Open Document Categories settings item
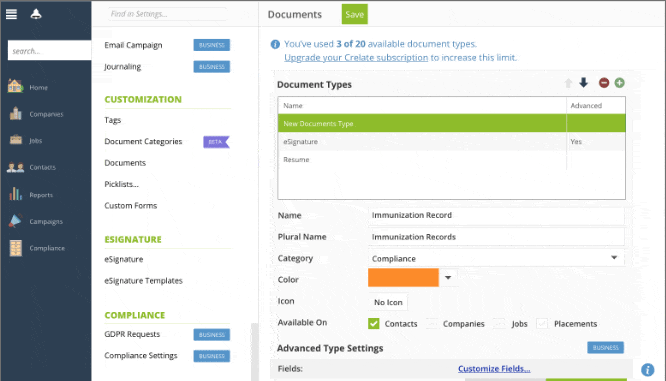Screen dimensions: 666x381 pos(143,141)
